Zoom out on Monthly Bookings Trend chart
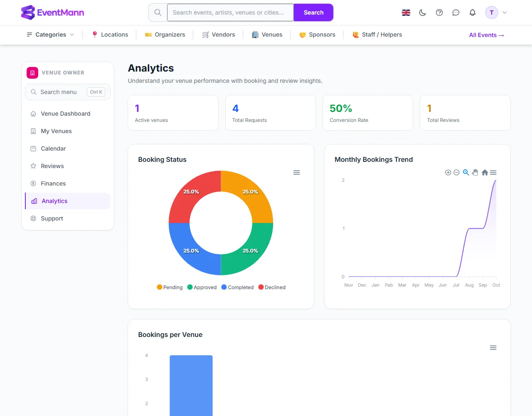Viewport: 532px width, 416px height. tap(456, 173)
